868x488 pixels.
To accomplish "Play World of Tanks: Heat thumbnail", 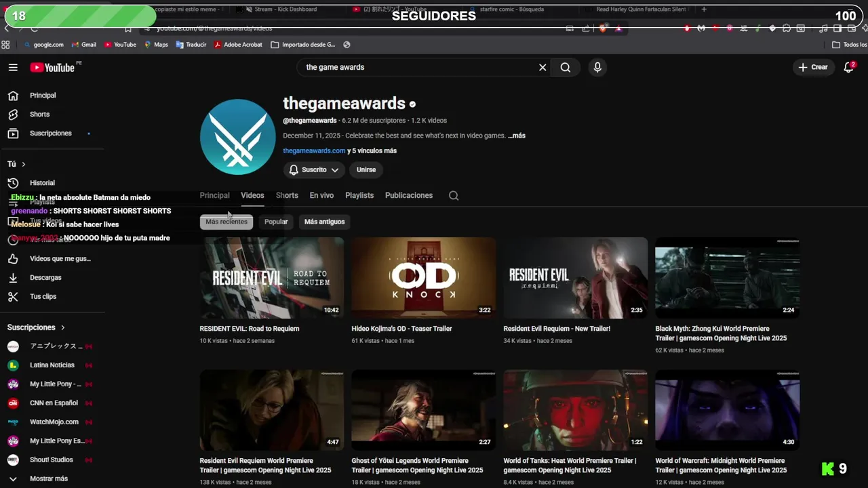I will [x=576, y=410].
